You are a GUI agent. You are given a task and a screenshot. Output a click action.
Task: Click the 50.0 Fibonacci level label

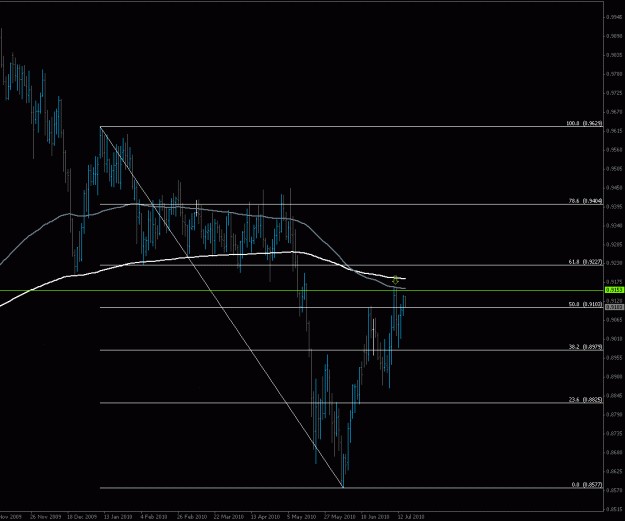coord(586,304)
